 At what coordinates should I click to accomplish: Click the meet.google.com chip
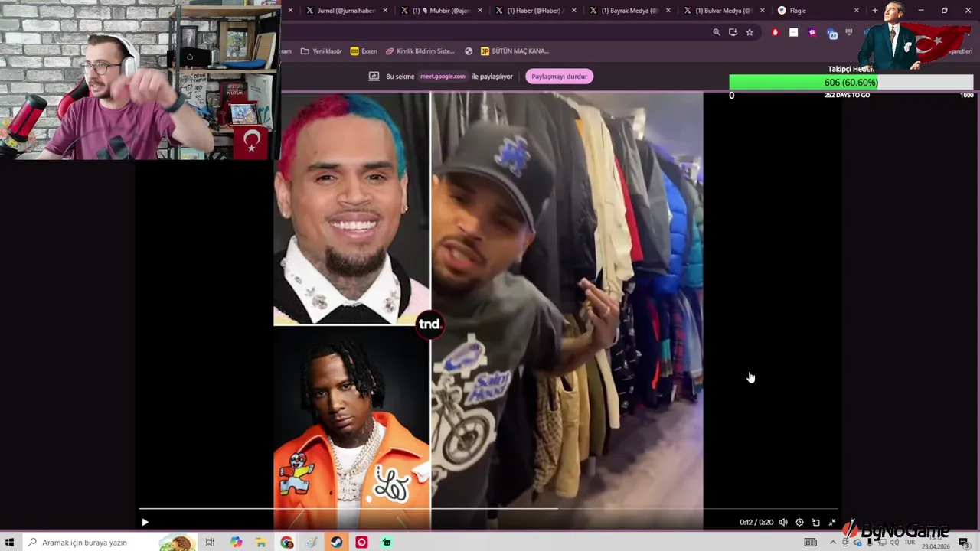(443, 77)
